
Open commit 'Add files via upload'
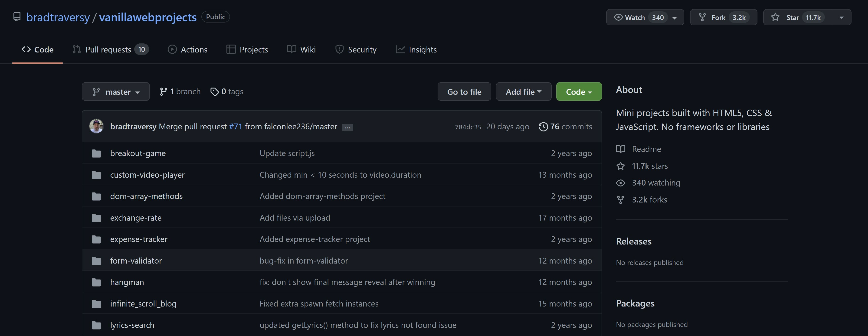tap(295, 218)
